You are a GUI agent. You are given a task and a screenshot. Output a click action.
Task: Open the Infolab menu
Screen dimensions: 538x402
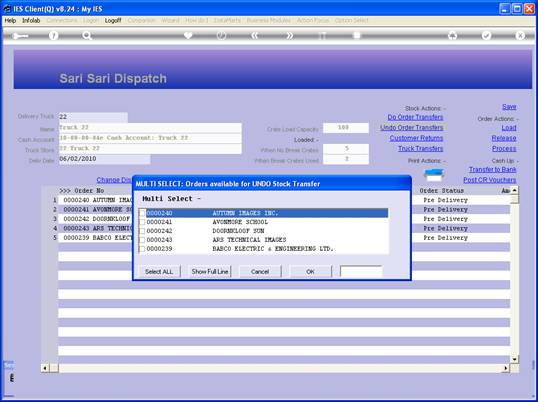coord(31,21)
